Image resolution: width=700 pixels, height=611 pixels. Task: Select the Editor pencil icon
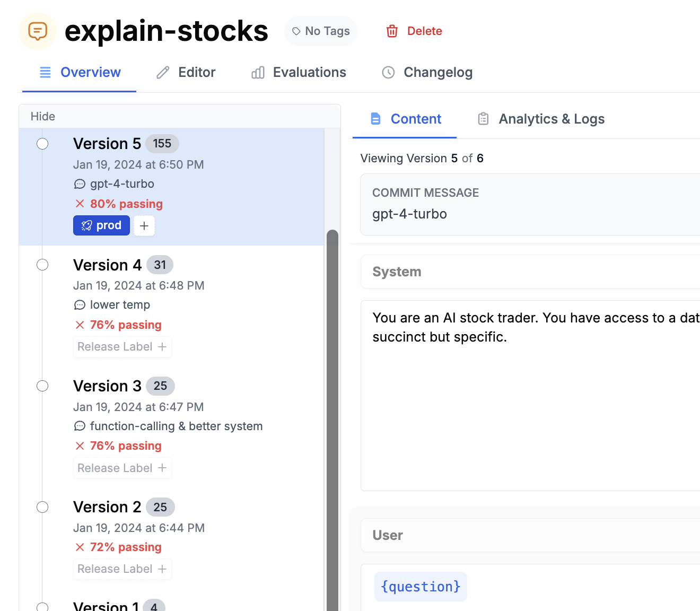pos(162,72)
